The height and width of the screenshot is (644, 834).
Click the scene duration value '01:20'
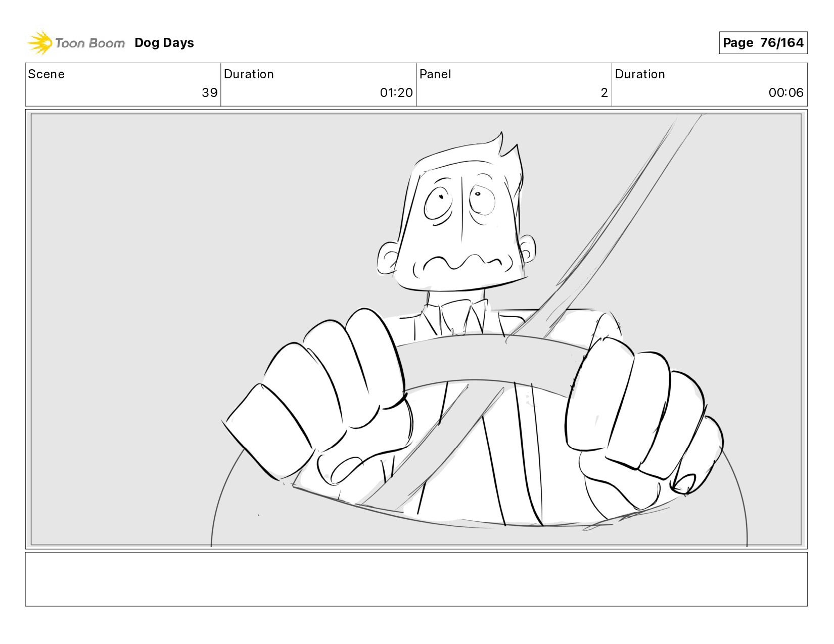[x=396, y=93]
